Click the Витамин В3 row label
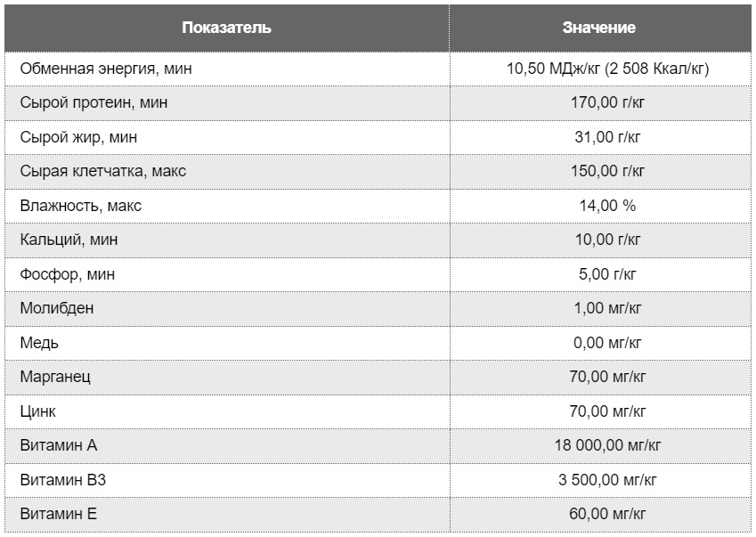The image size is (756, 537). [x=63, y=480]
